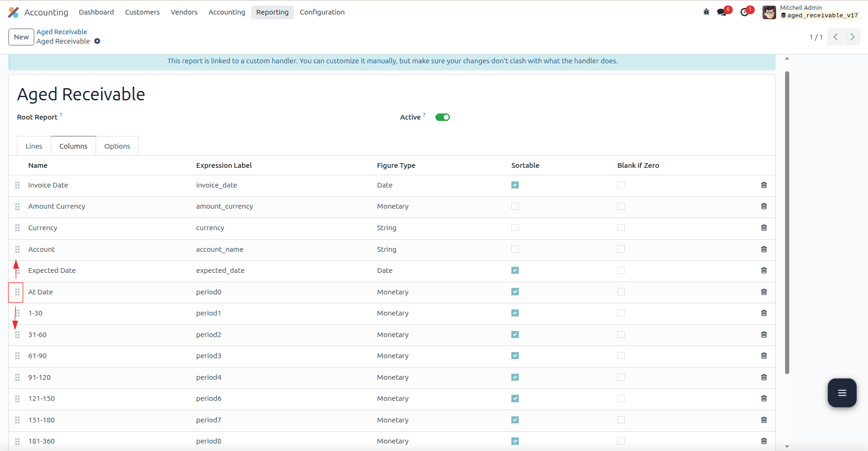Go to the previous record arrow
Viewport: 868px width, 451px height.
point(836,37)
